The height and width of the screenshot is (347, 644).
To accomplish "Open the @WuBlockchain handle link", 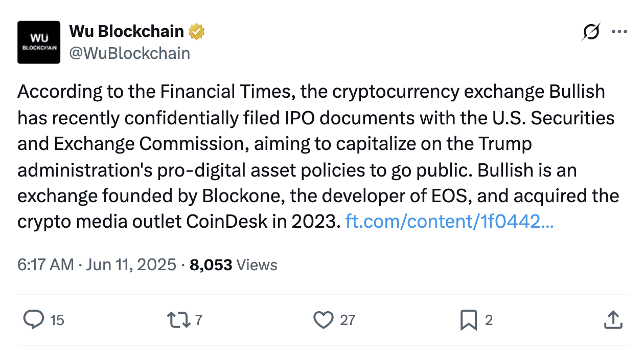I will click(129, 53).
